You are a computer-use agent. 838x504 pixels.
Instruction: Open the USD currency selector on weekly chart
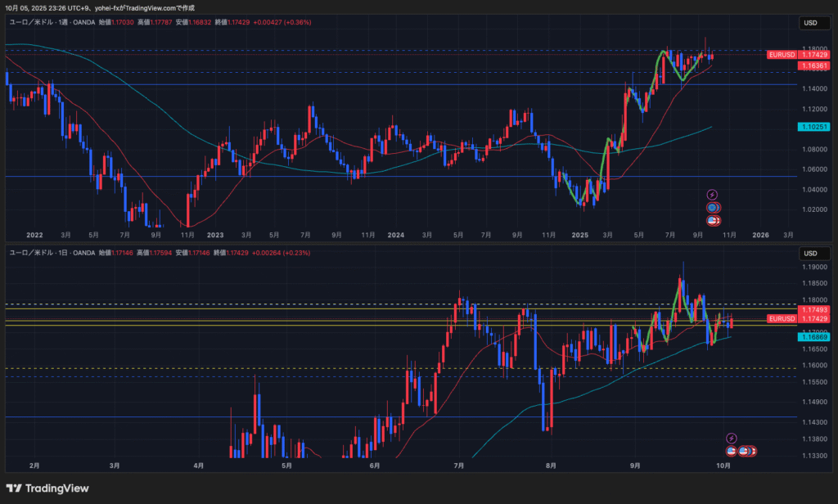click(810, 23)
